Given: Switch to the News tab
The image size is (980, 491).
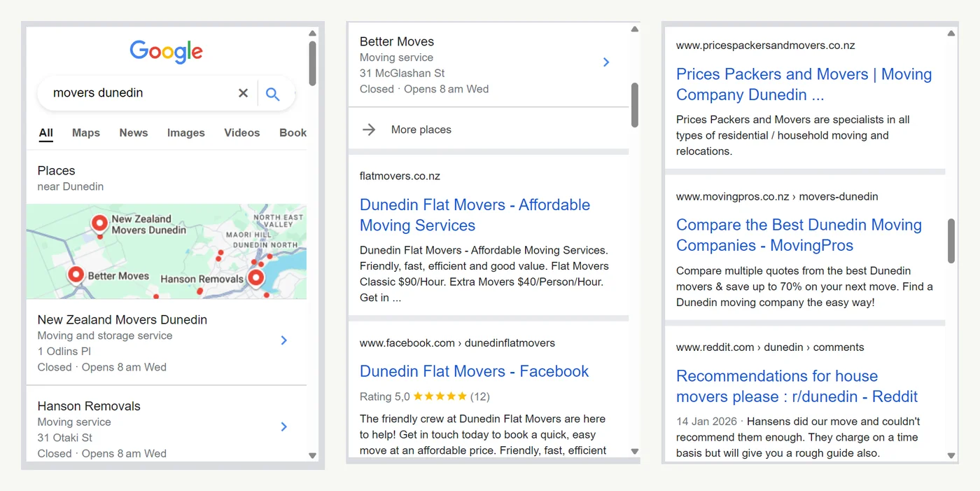Looking at the screenshot, I should click(134, 133).
